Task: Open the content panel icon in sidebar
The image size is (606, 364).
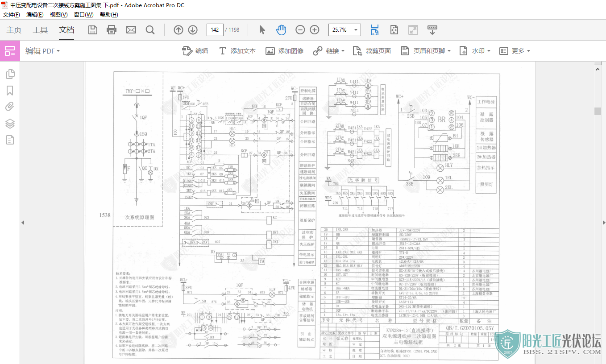Action: point(10,140)
